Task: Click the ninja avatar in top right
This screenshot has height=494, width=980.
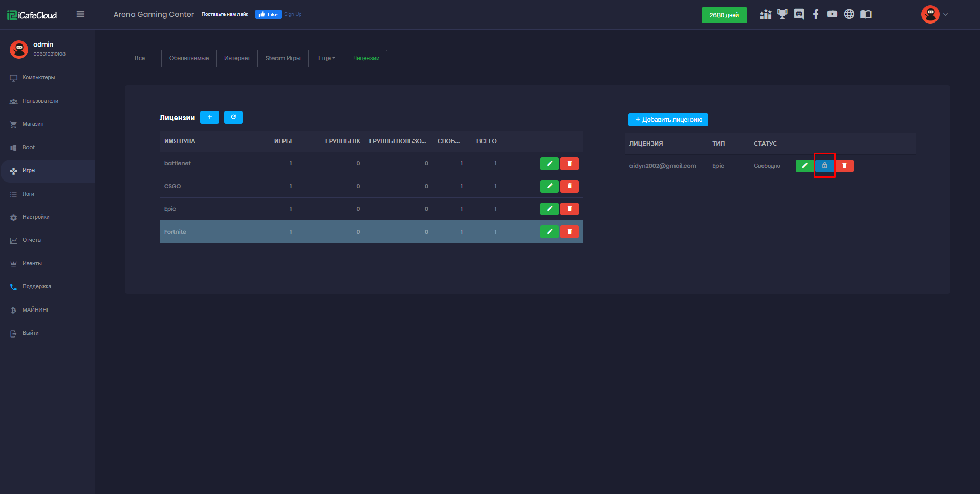Action: (930, 14)
